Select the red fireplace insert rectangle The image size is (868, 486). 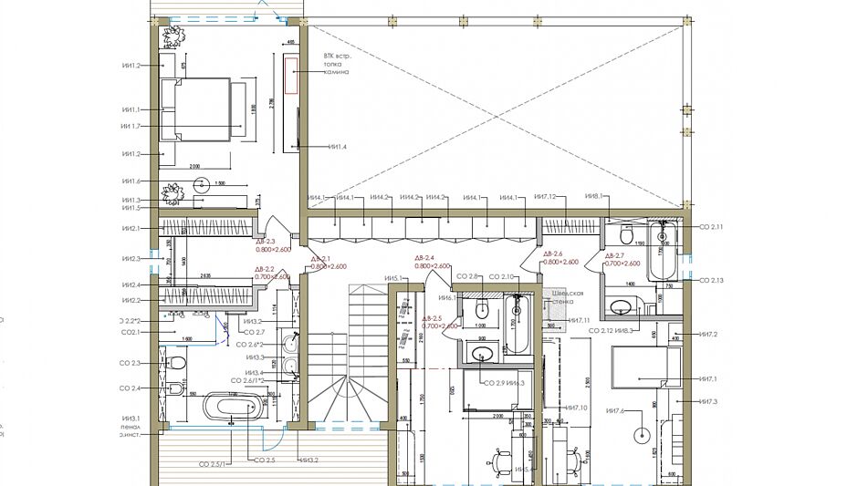(x=292, y=74)
